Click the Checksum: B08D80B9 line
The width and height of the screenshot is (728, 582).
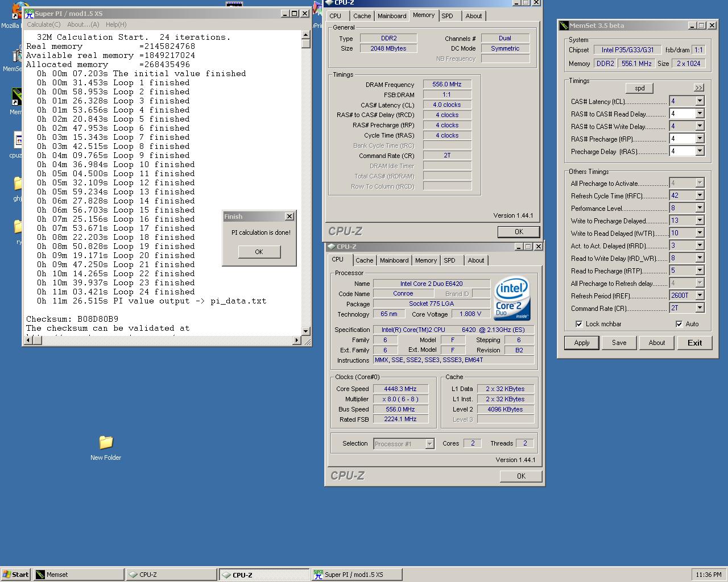coord(72,319)
